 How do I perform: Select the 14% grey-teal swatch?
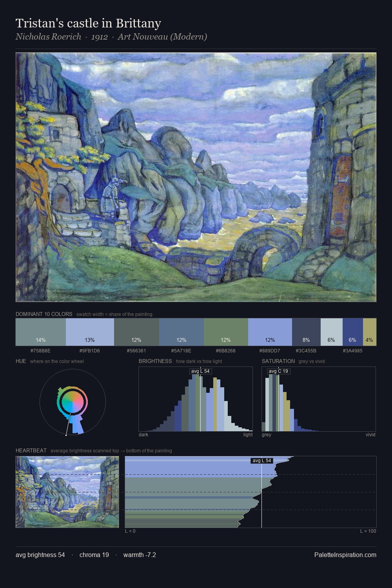pyautogui.click(x=41, y=332)
